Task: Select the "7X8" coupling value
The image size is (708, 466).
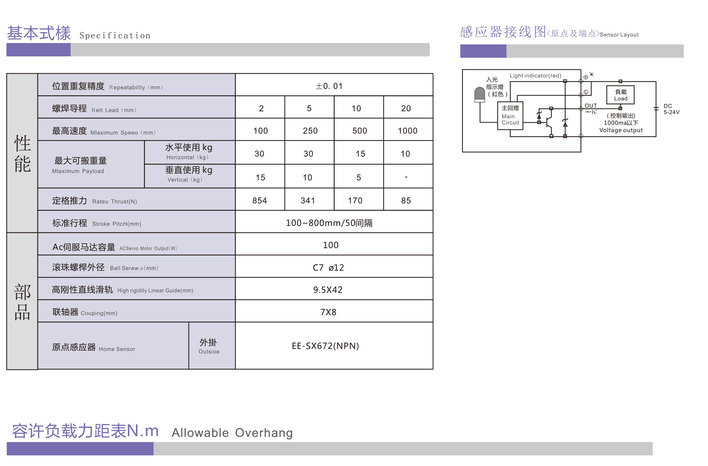Action: tap(328, 312)
